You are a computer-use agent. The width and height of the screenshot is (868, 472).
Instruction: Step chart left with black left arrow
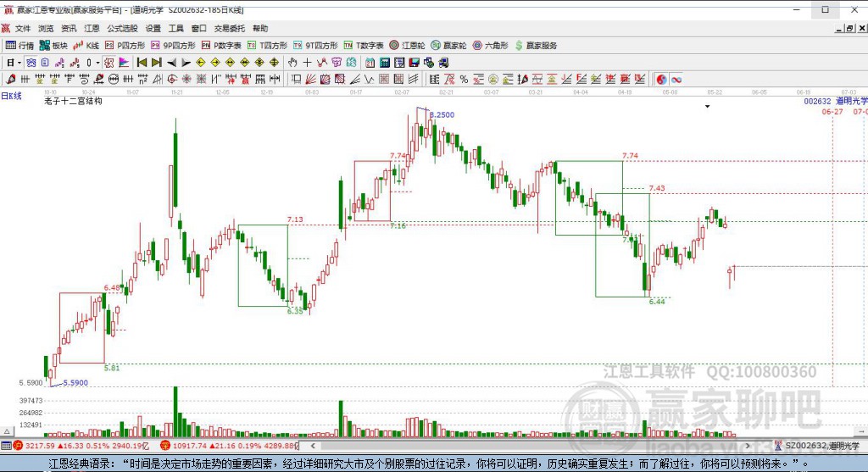pyautogui.click(x=171, y=63)
